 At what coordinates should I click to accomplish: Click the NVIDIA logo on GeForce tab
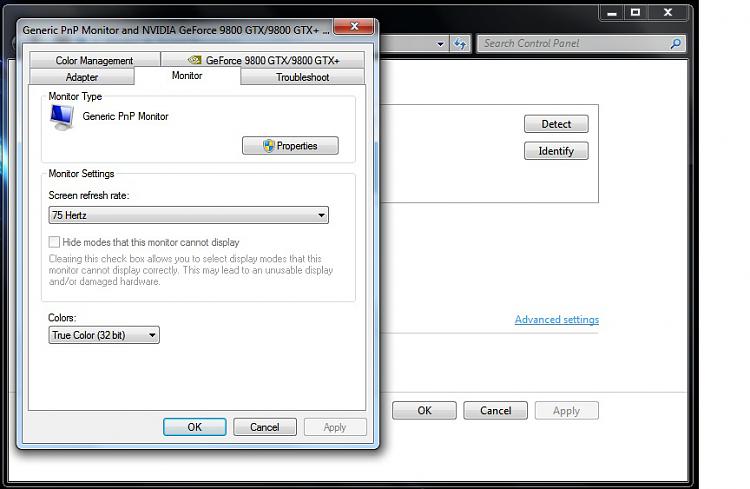pyautogui.click(x=194, y=60)
